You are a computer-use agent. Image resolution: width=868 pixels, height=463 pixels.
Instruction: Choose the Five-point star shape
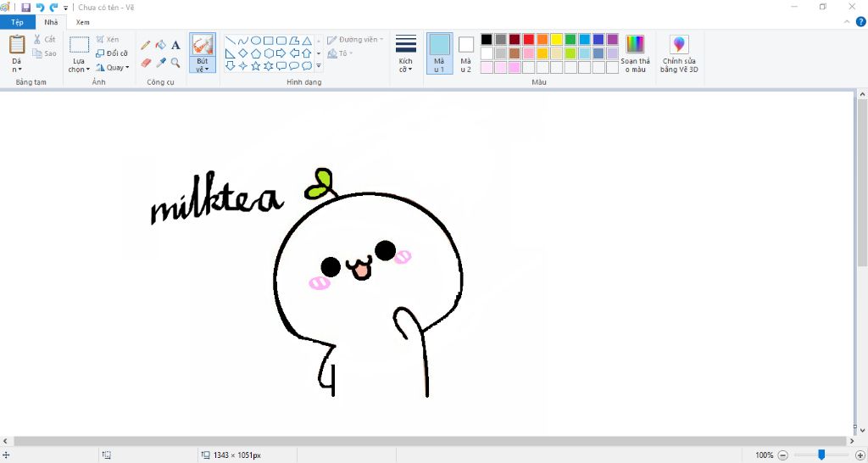point(256,66)
